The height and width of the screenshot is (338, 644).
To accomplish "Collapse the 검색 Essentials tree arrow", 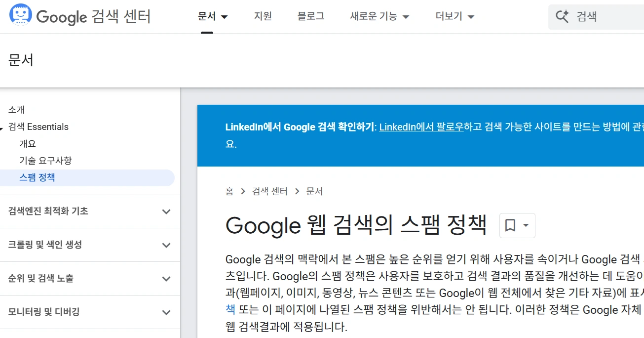I will point(2,128).
